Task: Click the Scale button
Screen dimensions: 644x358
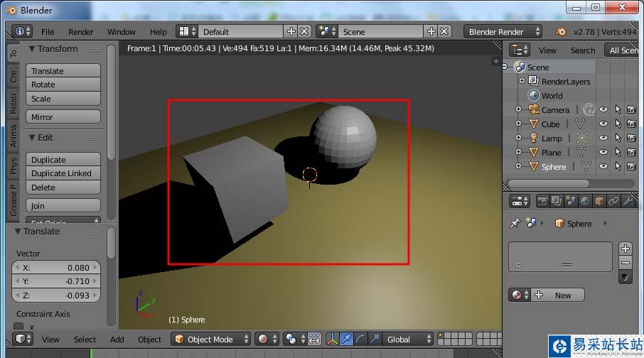Action: pos(63,99)
